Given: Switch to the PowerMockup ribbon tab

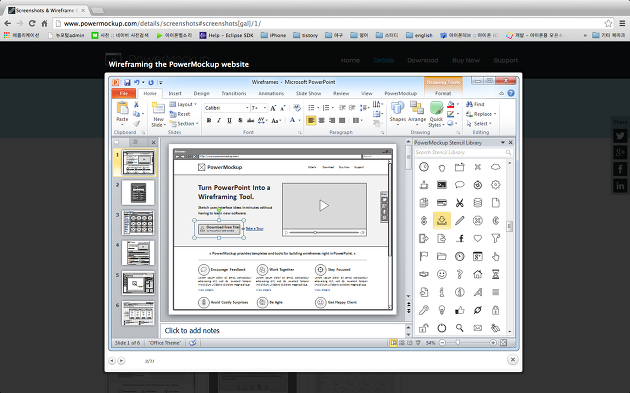Looking at the screenshot, I should click(401, 93).
